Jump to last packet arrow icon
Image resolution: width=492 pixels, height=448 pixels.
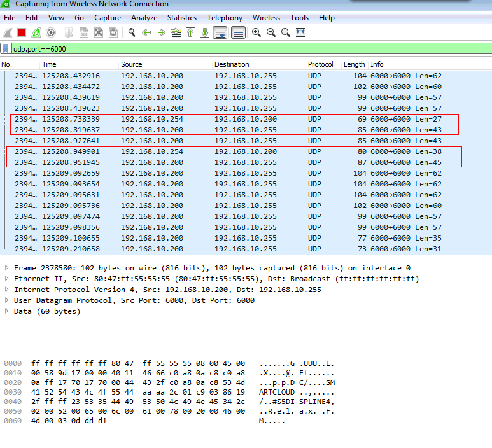pos(204,32)
